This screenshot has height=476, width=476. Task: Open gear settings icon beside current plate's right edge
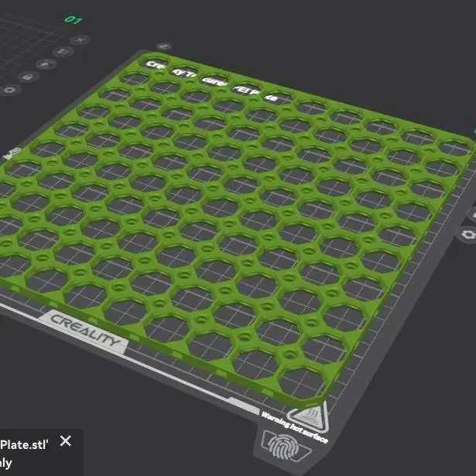[x=468, y=235]
